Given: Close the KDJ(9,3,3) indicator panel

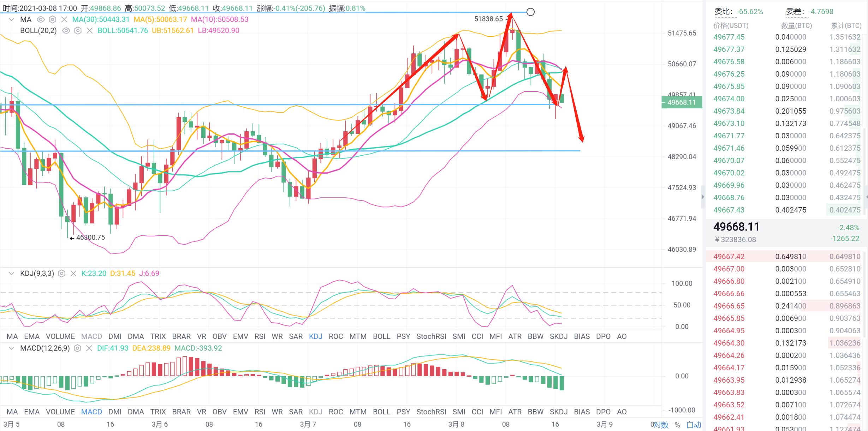Looking at the screenshot, I should point(73,273).
